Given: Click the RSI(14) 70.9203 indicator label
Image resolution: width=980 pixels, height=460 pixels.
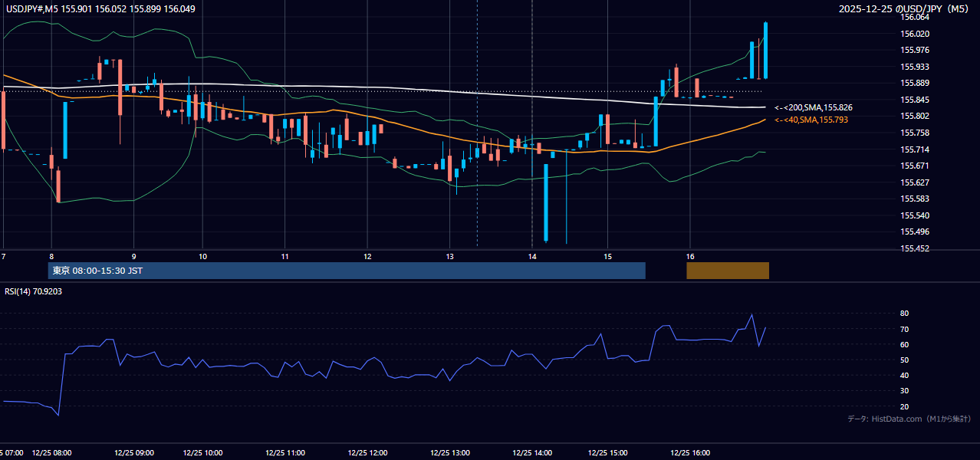Looking at the screenshot, I should 33,291.
